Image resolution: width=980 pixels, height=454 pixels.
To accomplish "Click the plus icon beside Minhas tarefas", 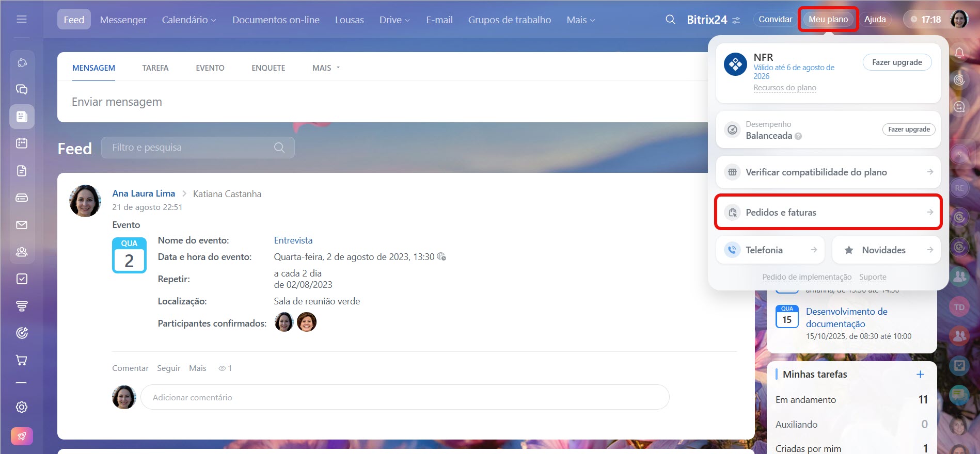I will click(920, 375).
